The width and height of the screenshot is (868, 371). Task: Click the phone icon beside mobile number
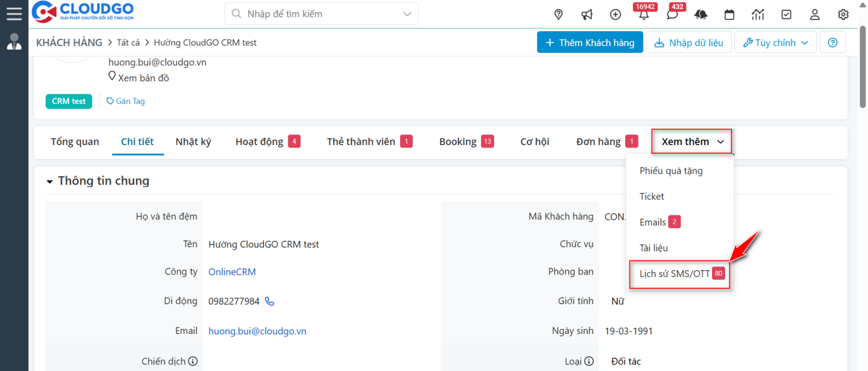pyautogui.click(x=270, y=301)
